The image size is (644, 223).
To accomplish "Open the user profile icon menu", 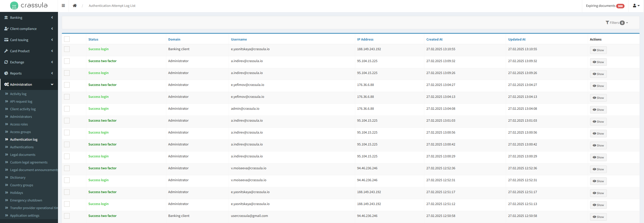I will click(636, 6).
